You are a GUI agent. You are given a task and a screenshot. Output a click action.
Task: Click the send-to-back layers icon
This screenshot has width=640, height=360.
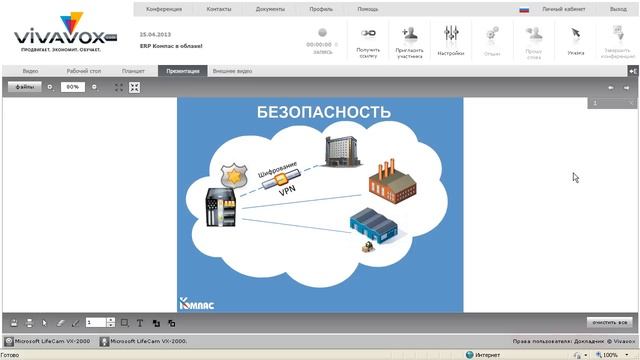(171, 323)
